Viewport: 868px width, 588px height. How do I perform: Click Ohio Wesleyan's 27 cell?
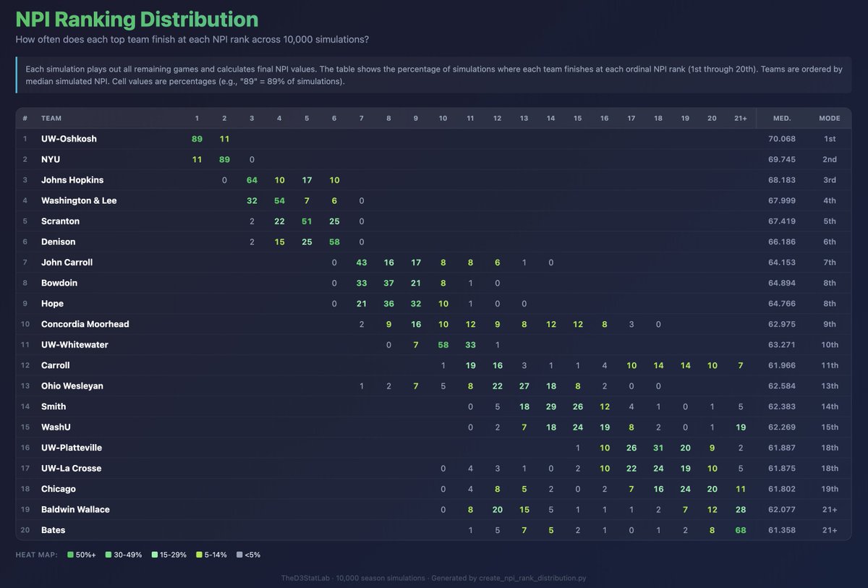(524, 386)
